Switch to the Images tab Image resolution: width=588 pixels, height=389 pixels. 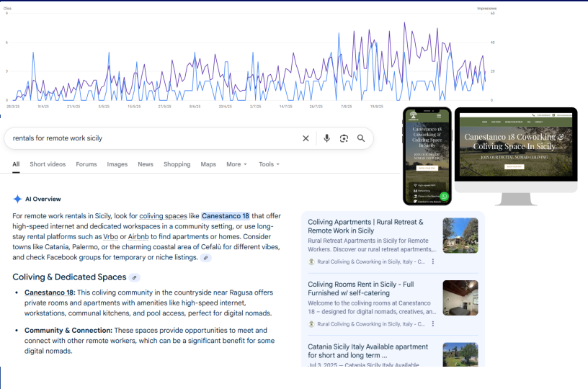(x=117, y=164)
